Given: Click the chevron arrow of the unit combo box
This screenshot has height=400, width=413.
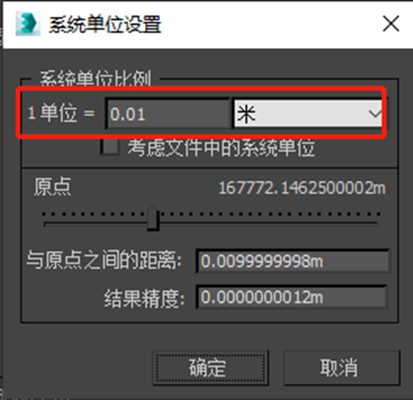Looking at the screenshot, I should pos(375,114).
